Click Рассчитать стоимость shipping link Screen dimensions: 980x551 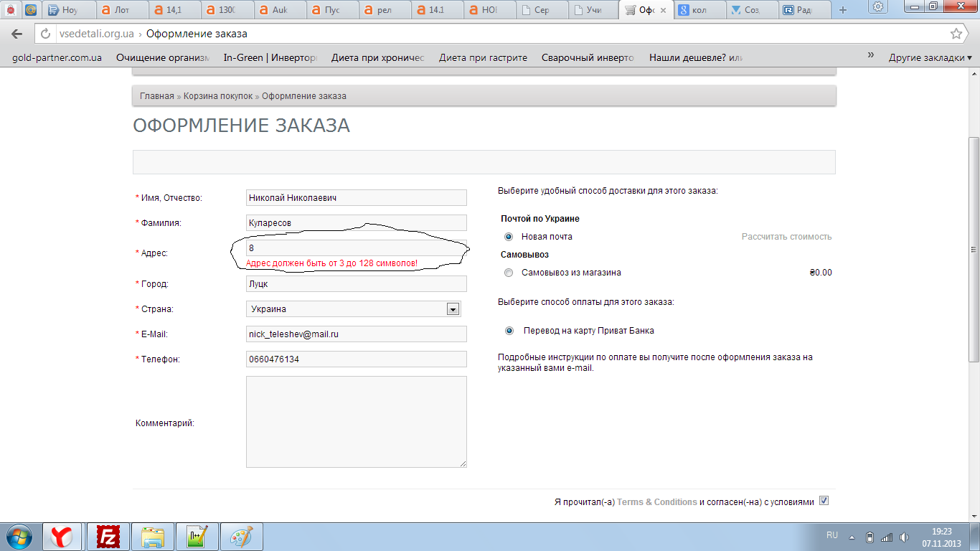coord(786,237)
